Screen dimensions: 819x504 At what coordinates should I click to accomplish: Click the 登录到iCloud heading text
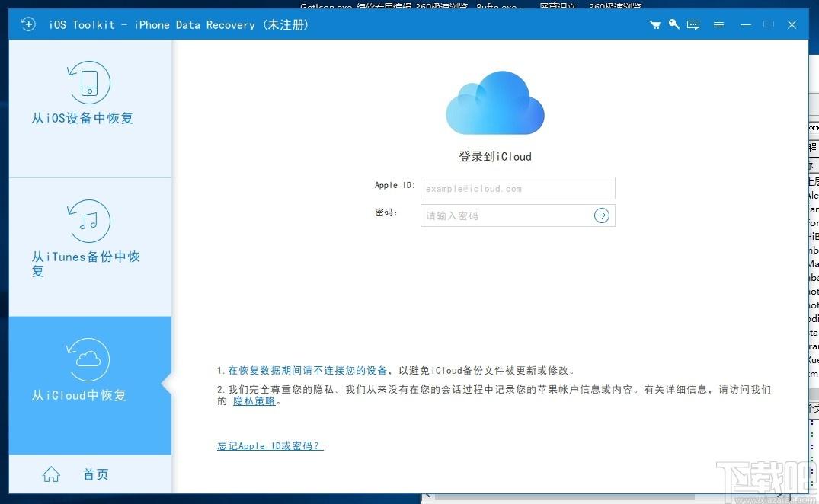tap(495, 157)
